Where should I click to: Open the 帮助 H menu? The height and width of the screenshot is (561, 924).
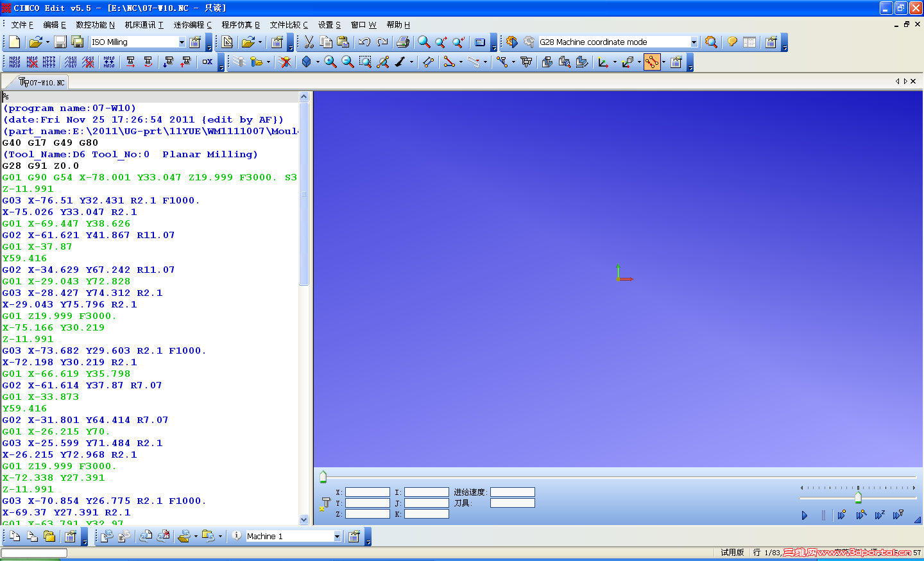pos(398,25)
